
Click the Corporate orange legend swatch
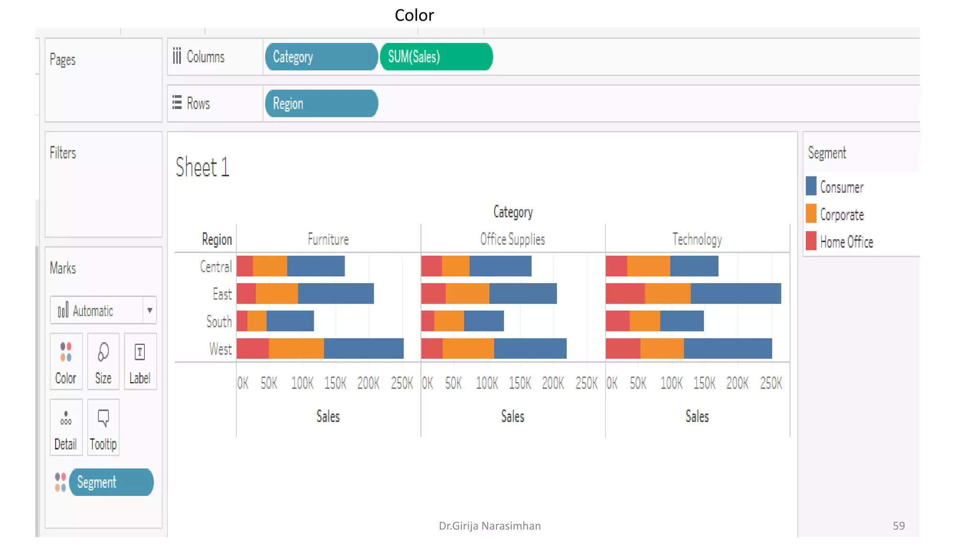click(811, 214)
